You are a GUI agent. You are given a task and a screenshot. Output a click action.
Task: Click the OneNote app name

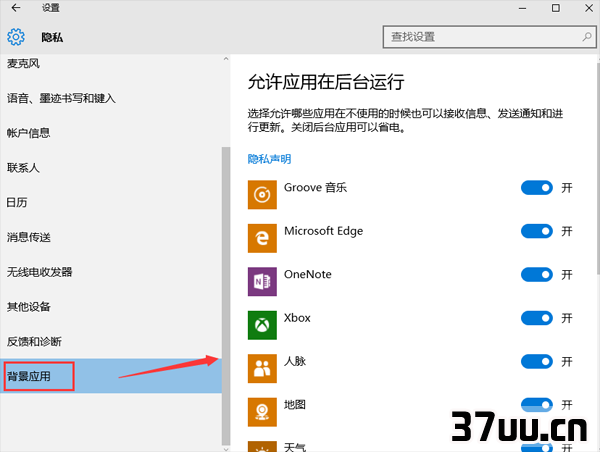coord(308,274)
